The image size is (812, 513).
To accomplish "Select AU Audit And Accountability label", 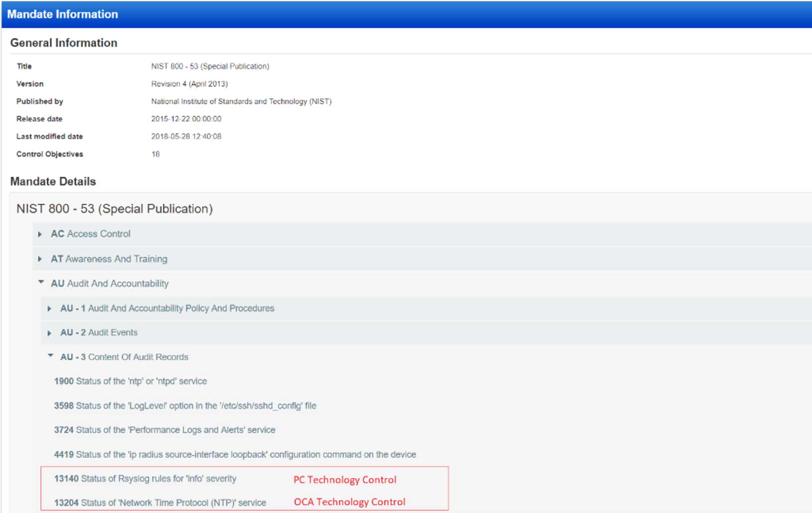I will (110, 284).
